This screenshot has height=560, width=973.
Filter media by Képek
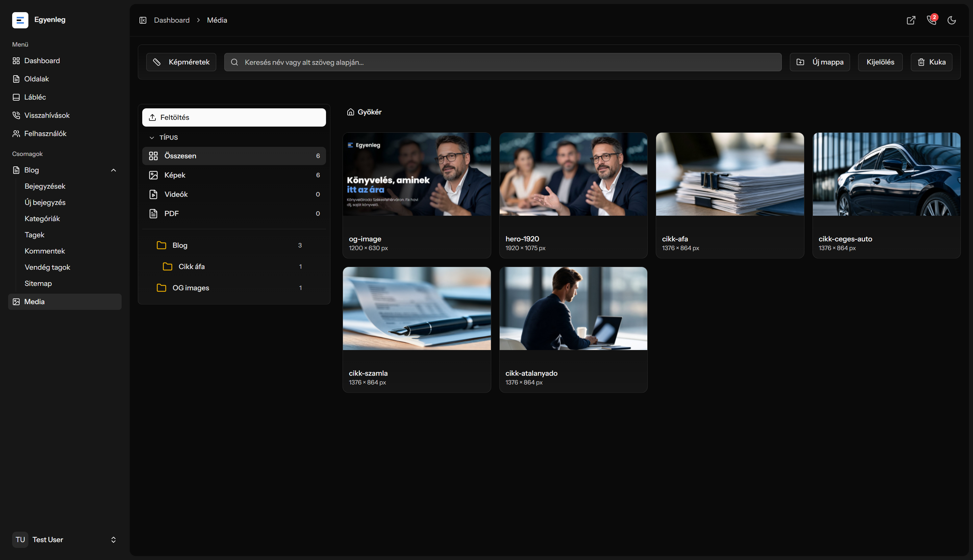234,175
